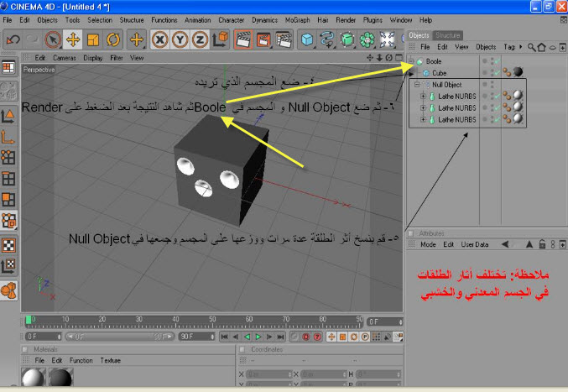Switch to the Objects tab

(419, 35)
